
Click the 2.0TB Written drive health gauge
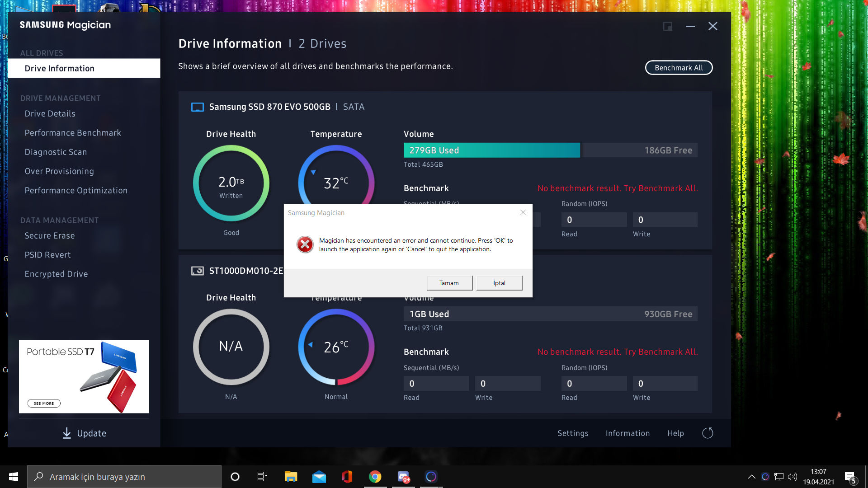[x=231, y=183]
